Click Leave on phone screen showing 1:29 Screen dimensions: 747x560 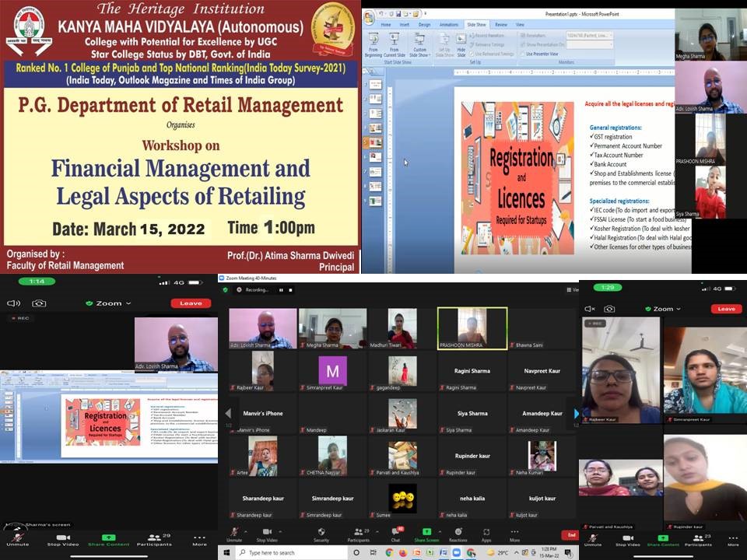[x=726, y=309]
